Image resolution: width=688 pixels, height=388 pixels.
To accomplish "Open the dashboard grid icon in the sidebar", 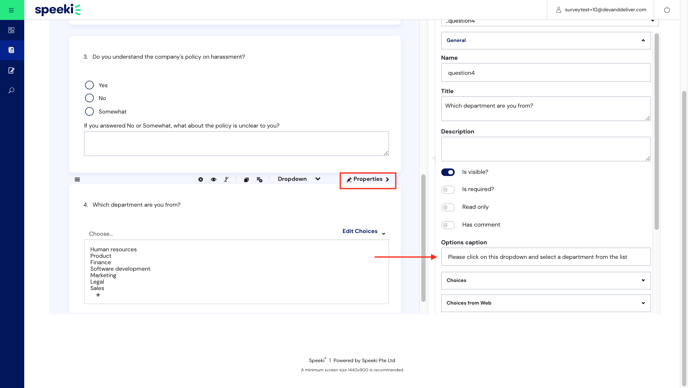I will [x=11, y=30].
